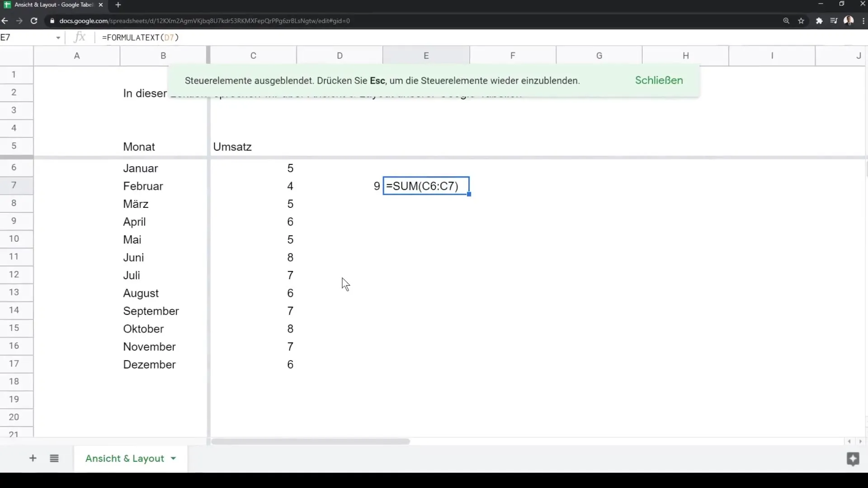Click the Monat header cell
868x488 pixels.
click(x=163, y=146)
